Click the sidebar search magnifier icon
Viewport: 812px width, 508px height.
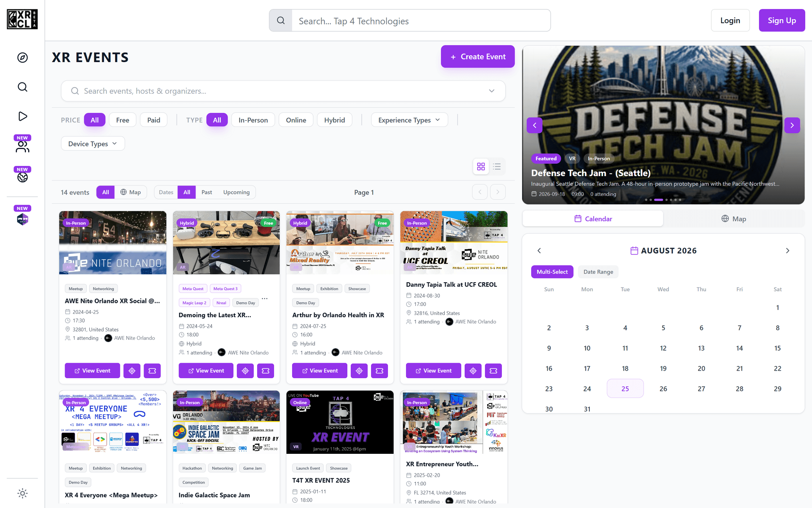point(23,87)
